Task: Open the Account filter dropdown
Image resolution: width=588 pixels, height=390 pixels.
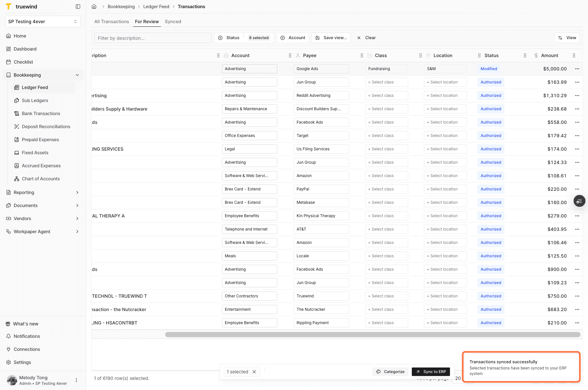Action: pyautogui.click(x=293, y=38)
